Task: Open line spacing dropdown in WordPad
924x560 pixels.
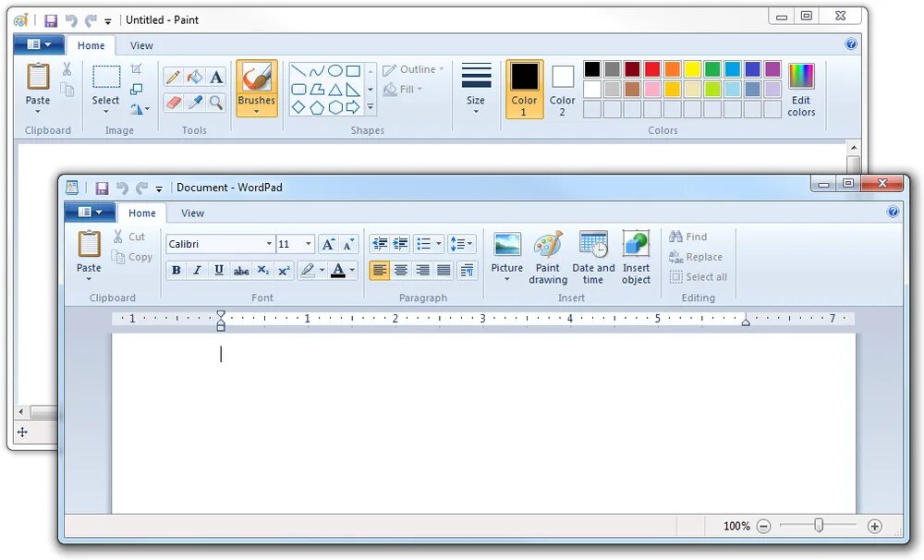Action: [x=461, y=243]
